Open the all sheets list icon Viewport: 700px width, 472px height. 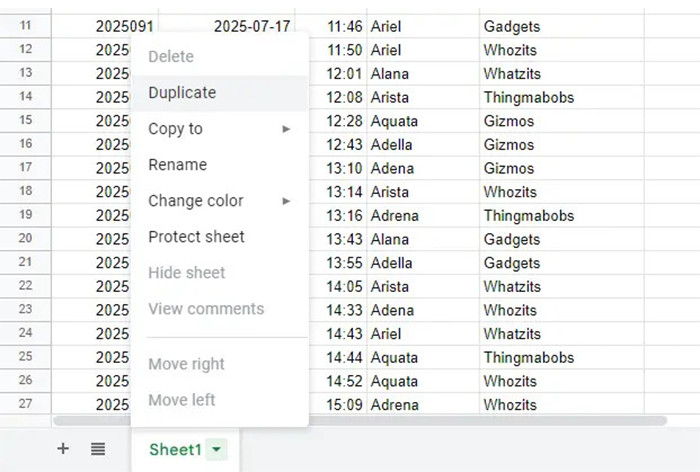(x=98, y=449)
